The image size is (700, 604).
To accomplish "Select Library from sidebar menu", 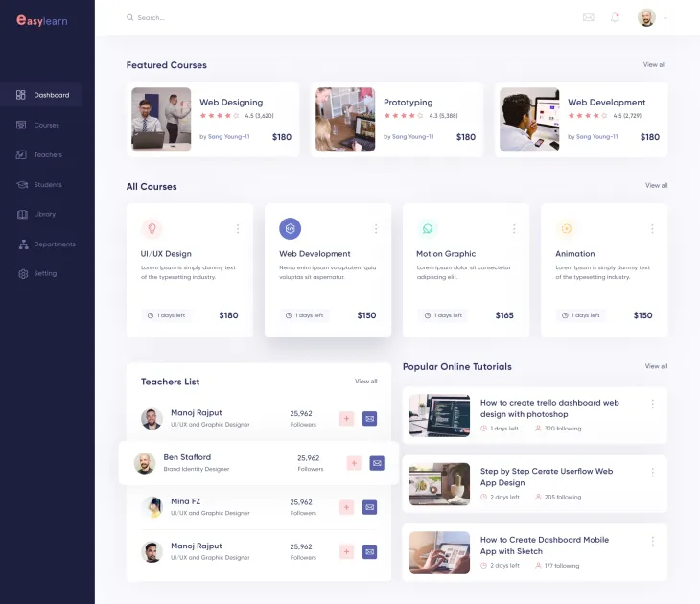I will 44,214.
